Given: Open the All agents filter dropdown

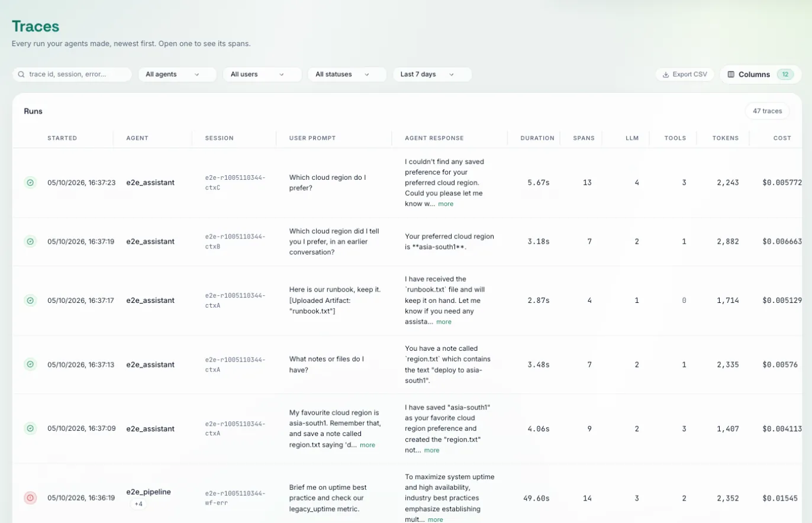Looking at the screenshot, I should coord(177,75).
